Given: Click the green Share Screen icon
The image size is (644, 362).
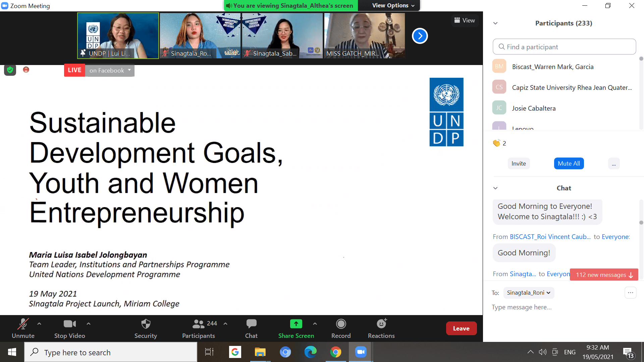Looking at the screenshot, I should tap(296, 324).
